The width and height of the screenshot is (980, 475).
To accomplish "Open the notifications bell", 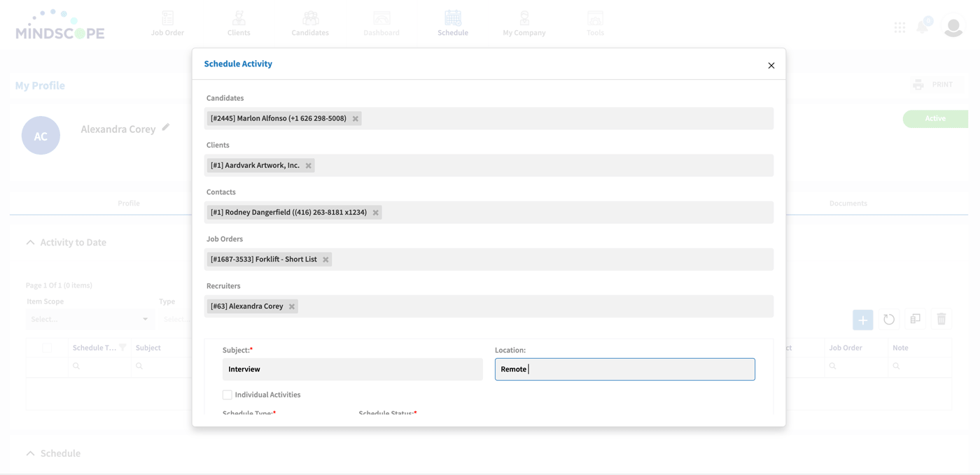I will pos(923,27).
